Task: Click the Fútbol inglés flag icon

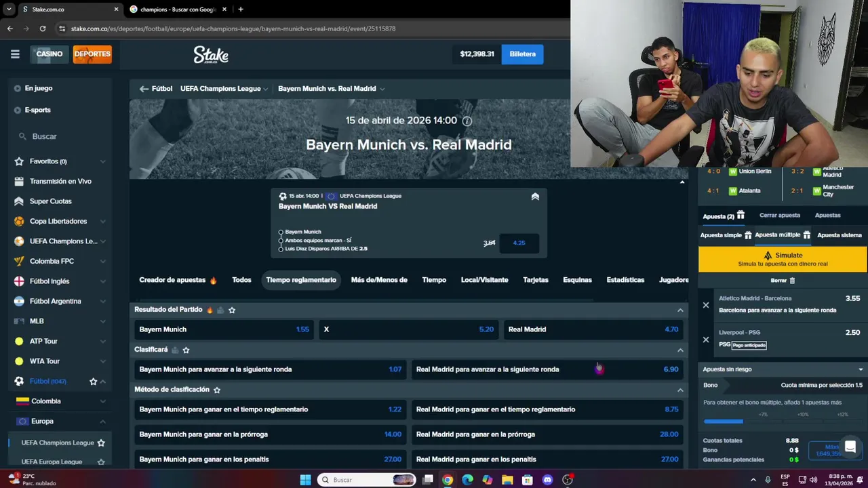Action: pyautogui.click(x=19, y=281)
